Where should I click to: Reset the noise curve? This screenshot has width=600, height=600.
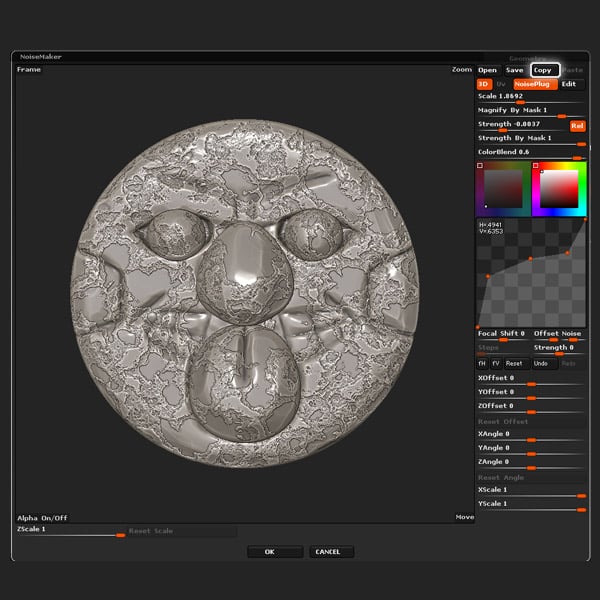(x=514, y=364)
